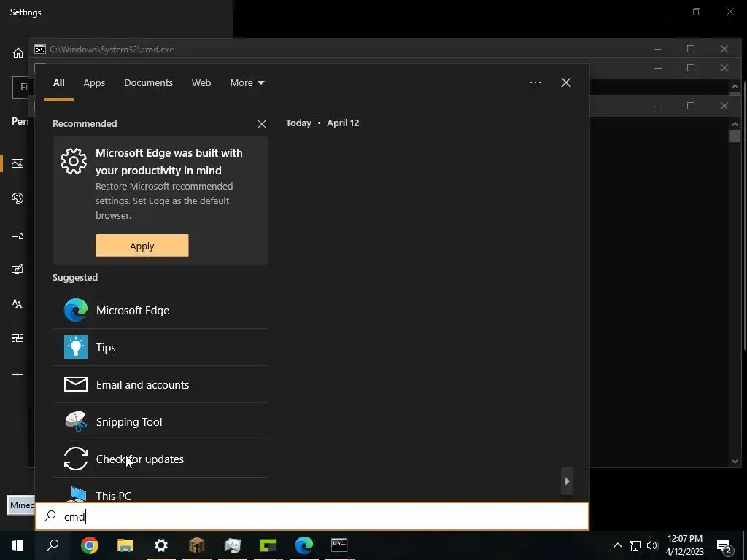Click the cmd.exe window title bar icon
The image size is (747, 560).
[40, 49]
